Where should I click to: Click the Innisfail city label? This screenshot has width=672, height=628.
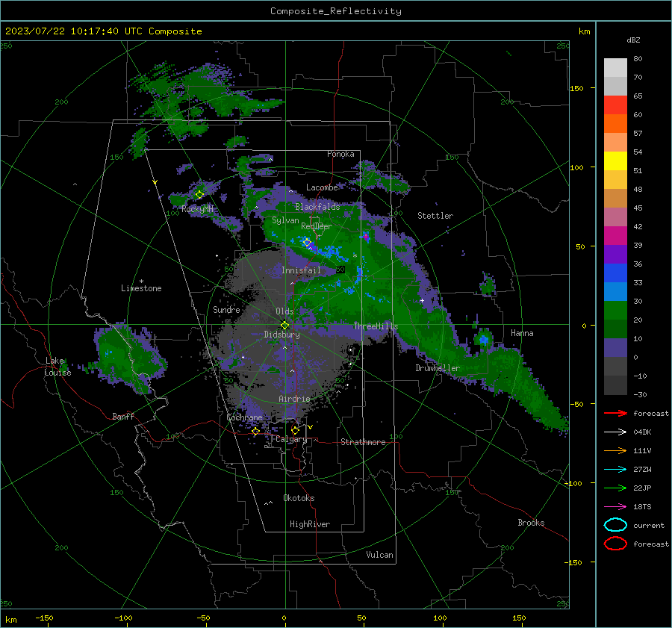pos(301,270)
